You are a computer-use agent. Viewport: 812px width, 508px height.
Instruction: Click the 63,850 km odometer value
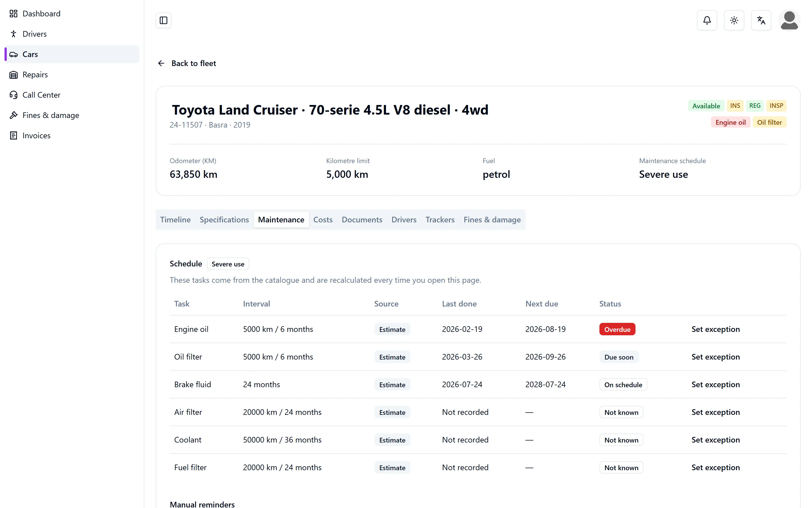193,174
